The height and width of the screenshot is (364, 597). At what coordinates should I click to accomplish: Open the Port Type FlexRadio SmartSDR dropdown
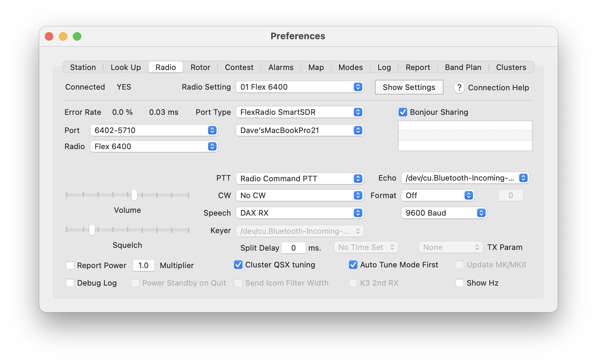pos(300,112)
